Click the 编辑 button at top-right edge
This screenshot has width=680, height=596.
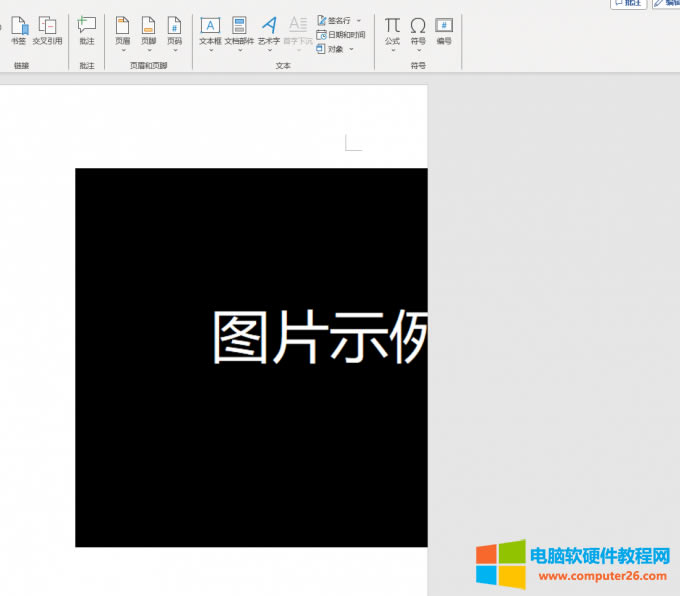tap(667, 3)
